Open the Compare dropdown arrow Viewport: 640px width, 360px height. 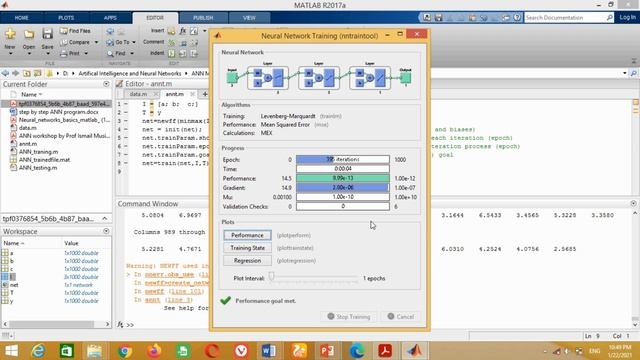96,42
